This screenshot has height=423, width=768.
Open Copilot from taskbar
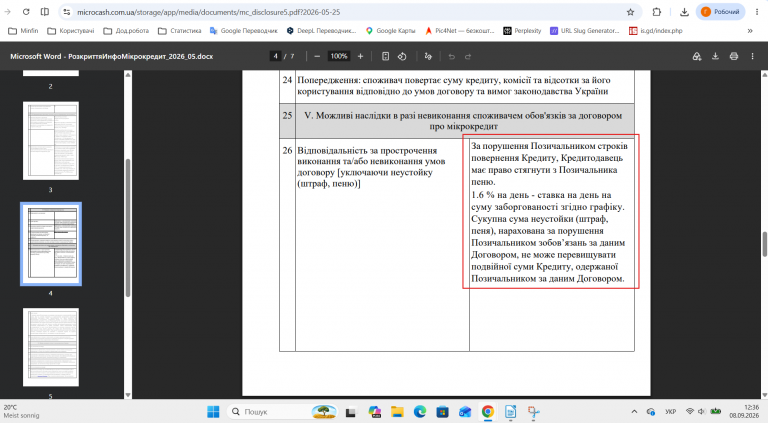pos(375,412)
